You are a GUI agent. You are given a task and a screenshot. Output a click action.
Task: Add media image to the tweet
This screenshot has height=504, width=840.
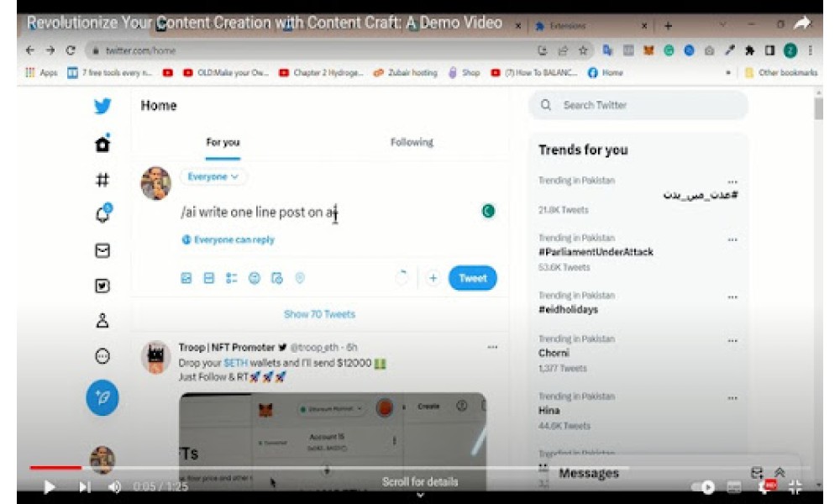tap(186, 278)
